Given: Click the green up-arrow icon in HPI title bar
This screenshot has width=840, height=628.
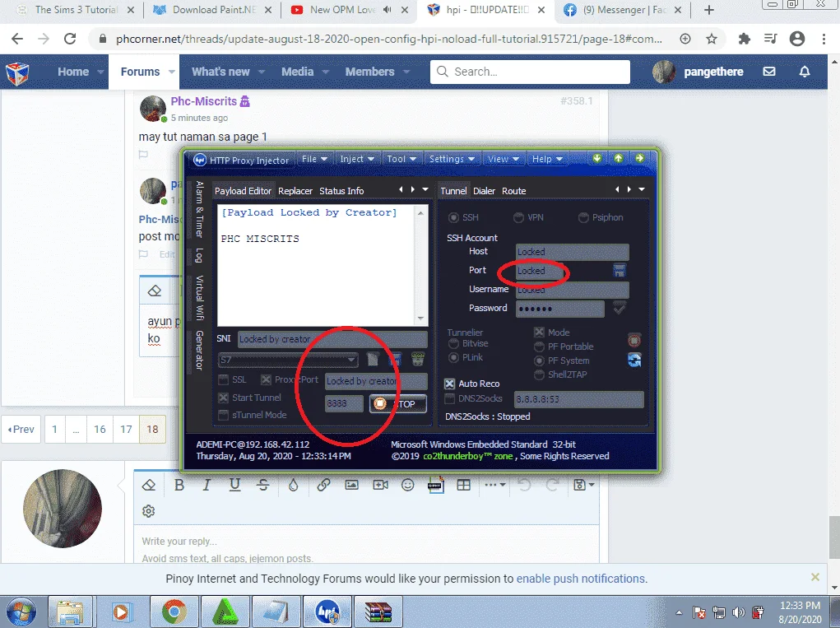Looking at the screenshot, I should coord(618,158).
